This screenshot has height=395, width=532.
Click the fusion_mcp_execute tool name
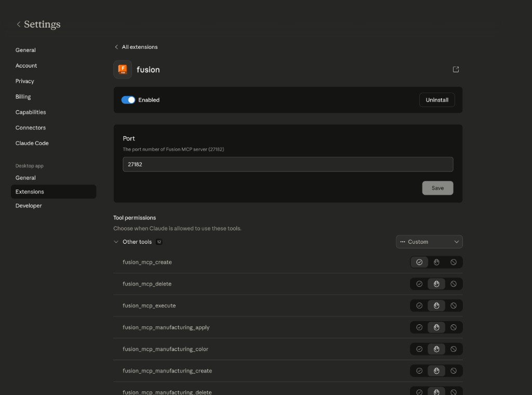pos(149,306)
